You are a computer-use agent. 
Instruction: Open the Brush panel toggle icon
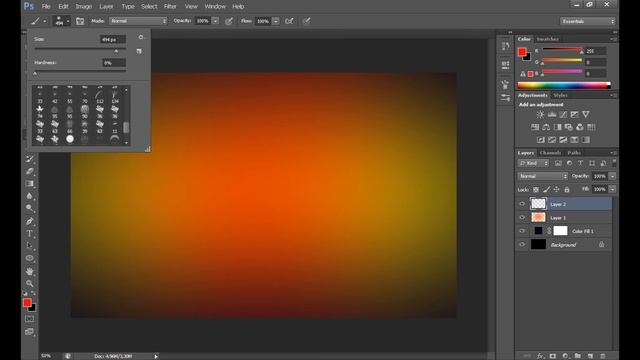tap(80, 21)
